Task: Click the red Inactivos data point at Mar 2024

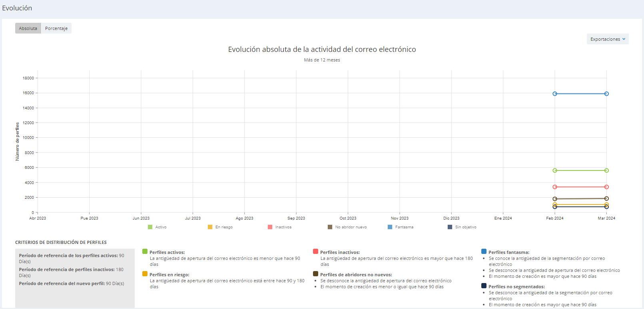Action: pos(606,187)
